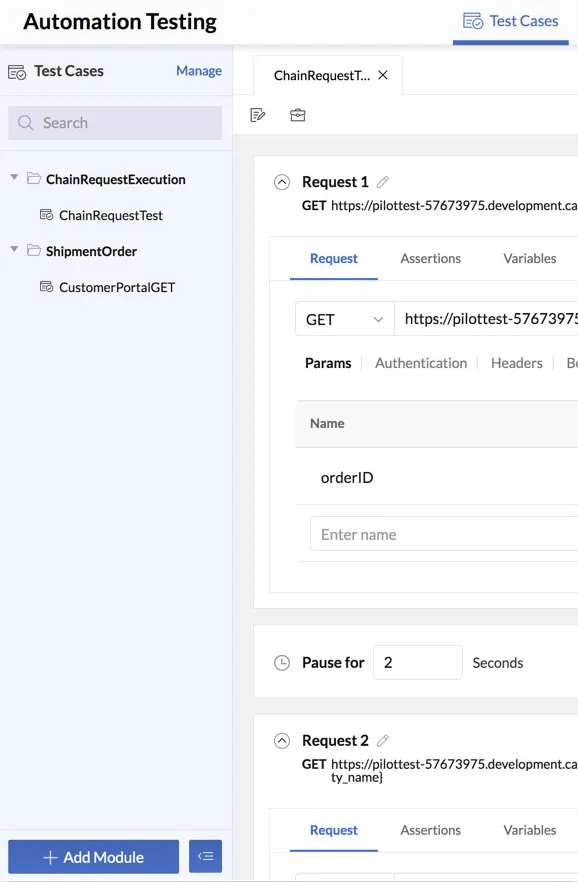Collapse the ShipmentOrder folder
This screenshot has height=882, width=578.
coord(15,249)
